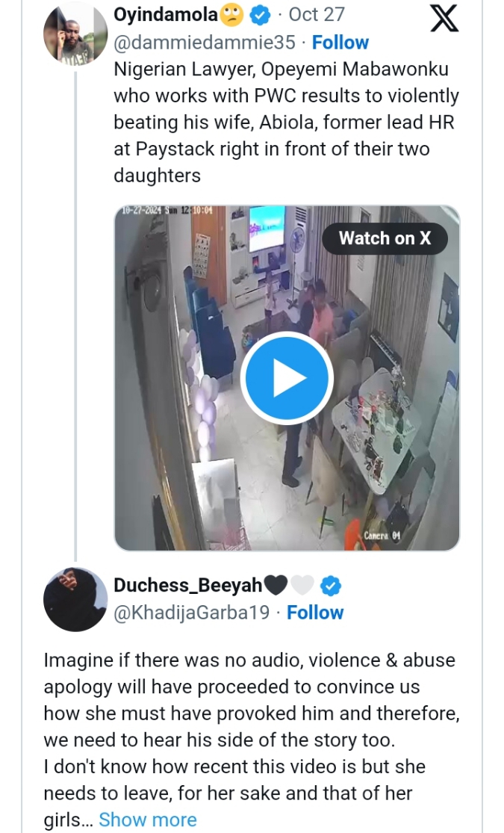Viewport: 504px width, 833px height.
Task: Play the embedded CCTV video
Action: coord(287,379)
